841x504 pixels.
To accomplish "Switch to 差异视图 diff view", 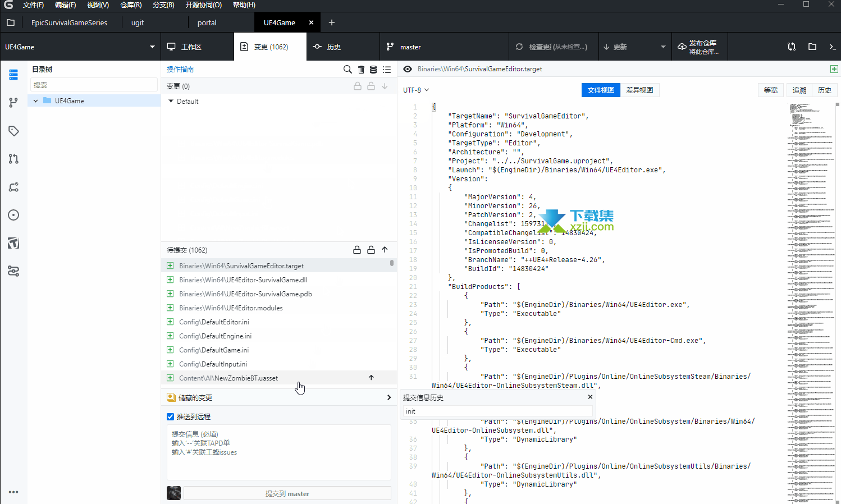I will (x=639, y=90).
